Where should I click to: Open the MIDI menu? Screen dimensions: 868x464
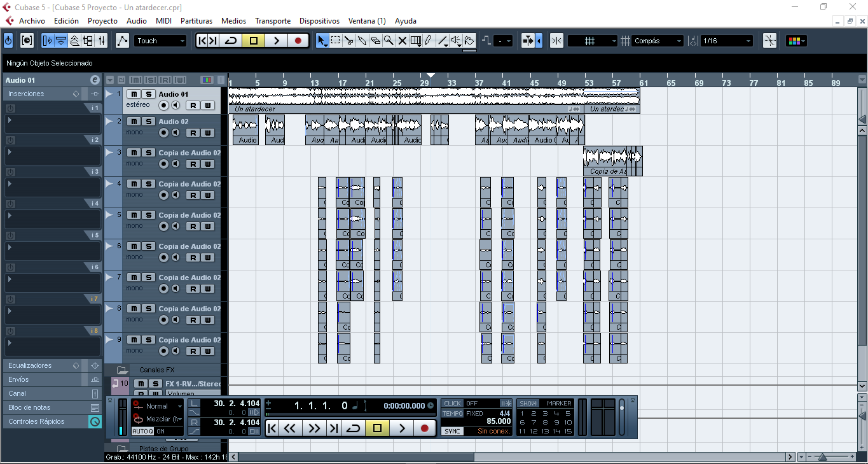pyautogui.click(x=163, y=21)
